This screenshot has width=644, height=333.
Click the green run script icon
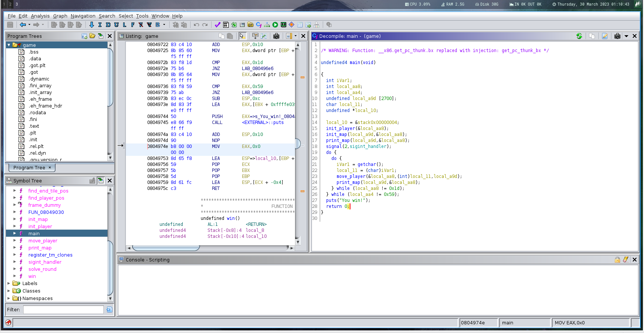click(x=275, y=25)
